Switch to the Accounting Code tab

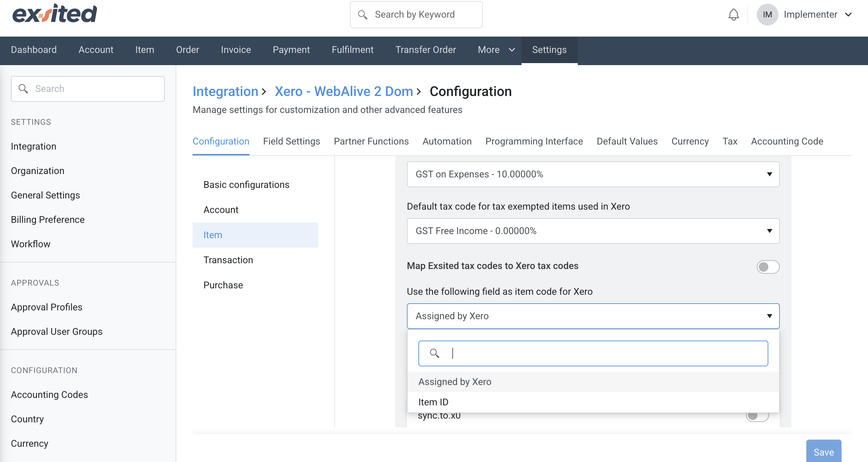click(x=787, y=141)
